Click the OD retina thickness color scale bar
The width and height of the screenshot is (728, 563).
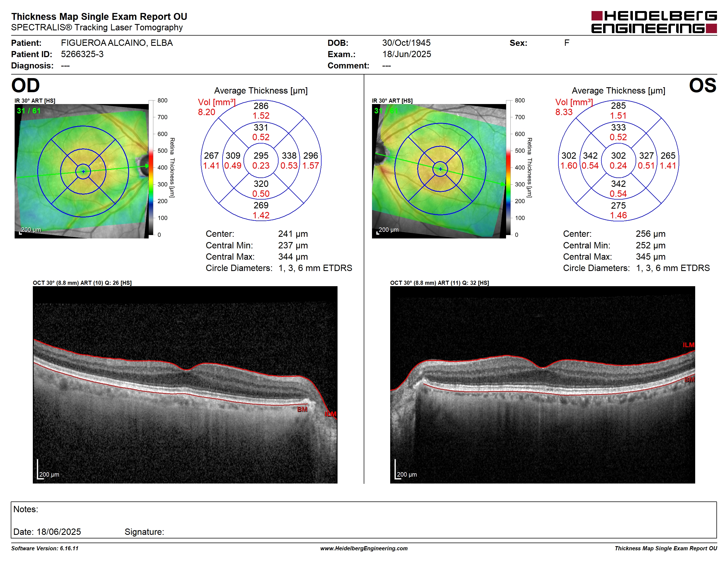pos(151,168)
